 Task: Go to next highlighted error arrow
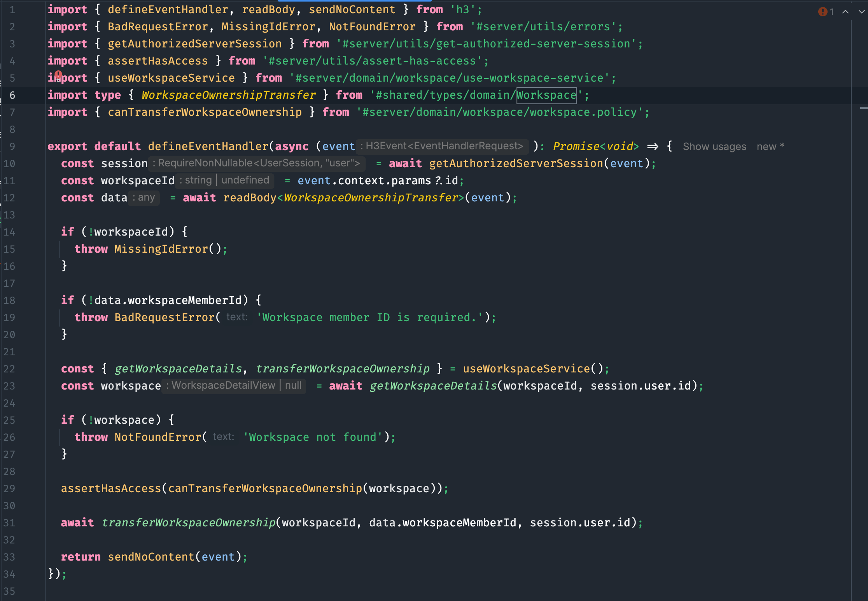(861, 12)
